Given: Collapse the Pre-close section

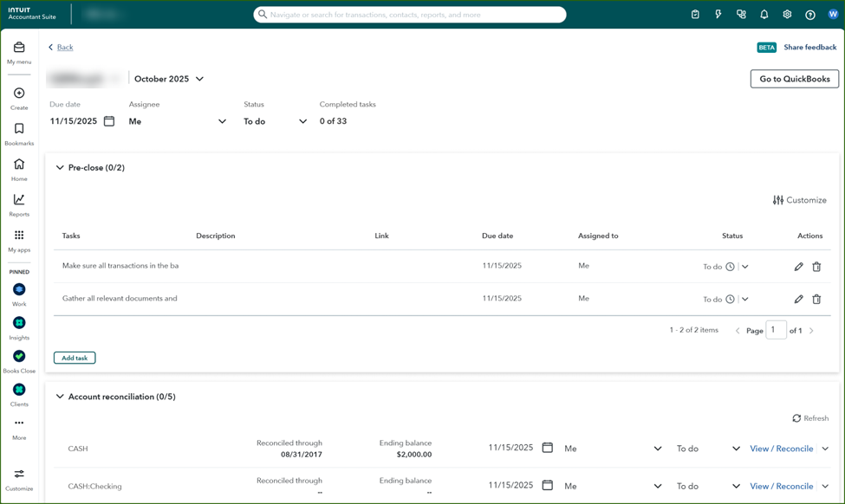Looking at the screenshot, I should click(60, 168).
